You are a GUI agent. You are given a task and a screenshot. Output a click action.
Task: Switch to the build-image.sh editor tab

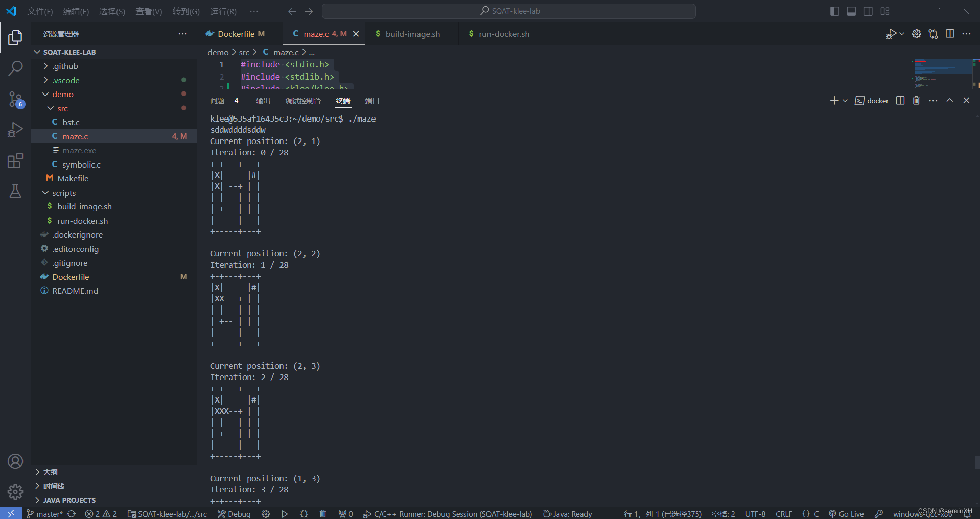coord(412,34)
